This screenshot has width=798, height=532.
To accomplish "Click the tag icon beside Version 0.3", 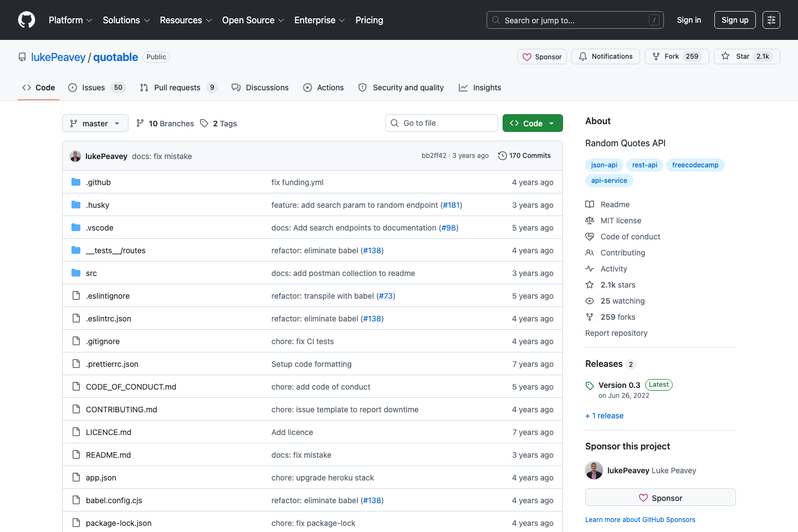I will tap(590, 385).
